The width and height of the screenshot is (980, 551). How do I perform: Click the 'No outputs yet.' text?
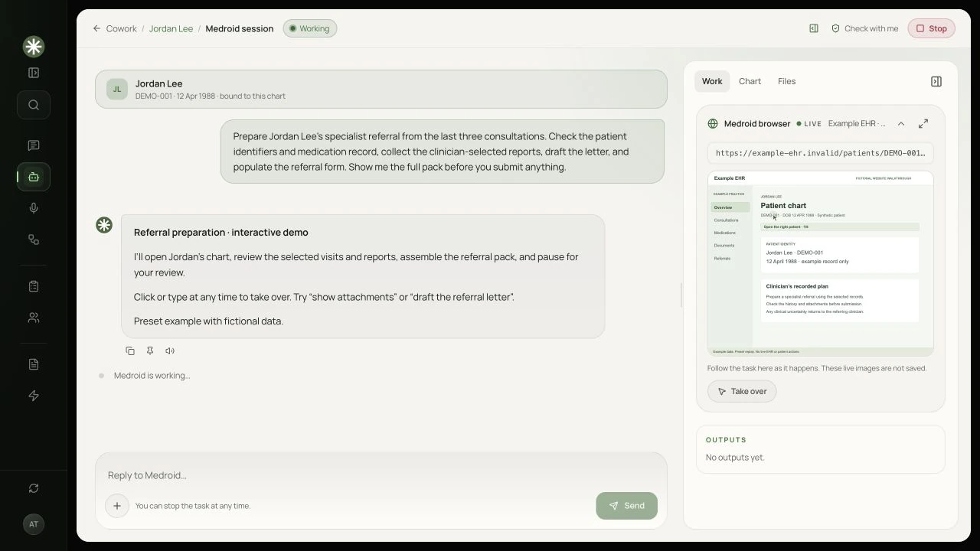coord(735,458)
